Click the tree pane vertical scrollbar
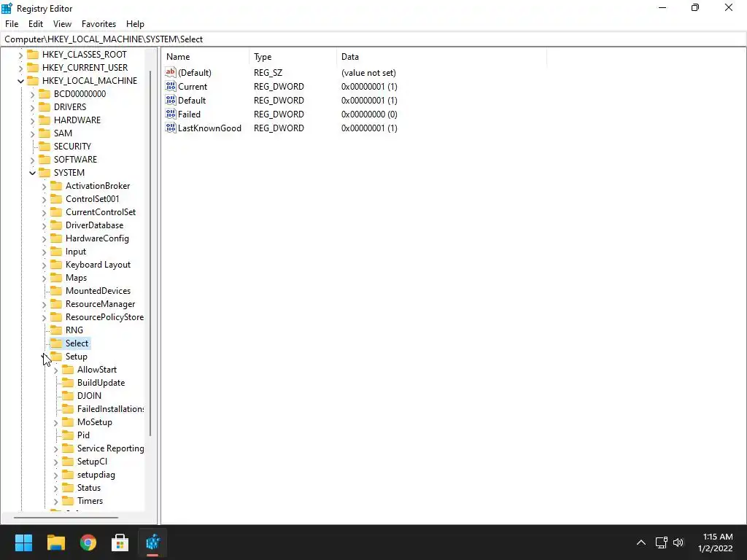The width and height of the screenshot is (747, 560). coord(150,253)
